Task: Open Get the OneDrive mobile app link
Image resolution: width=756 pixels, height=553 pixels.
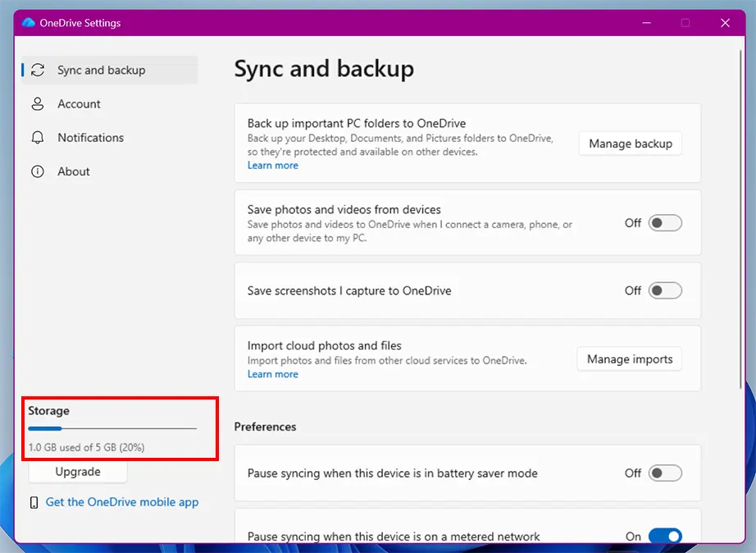Action: click(x=122, y=502)
